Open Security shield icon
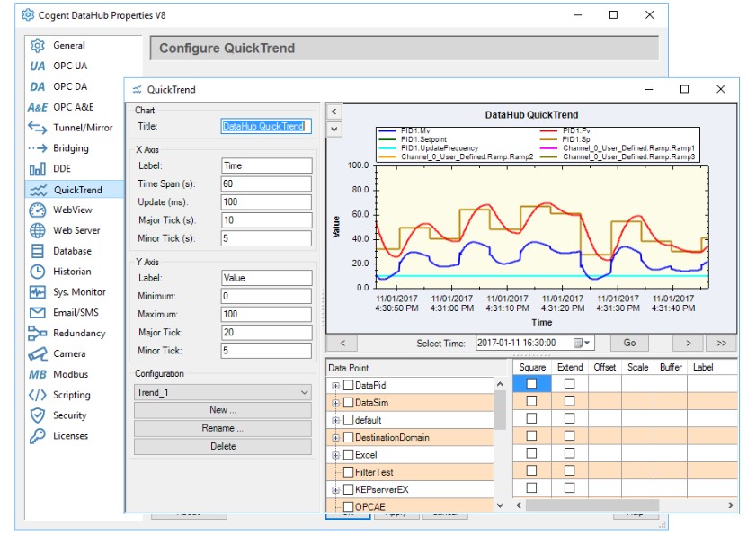The image size is (756, 536). [38, 415]
